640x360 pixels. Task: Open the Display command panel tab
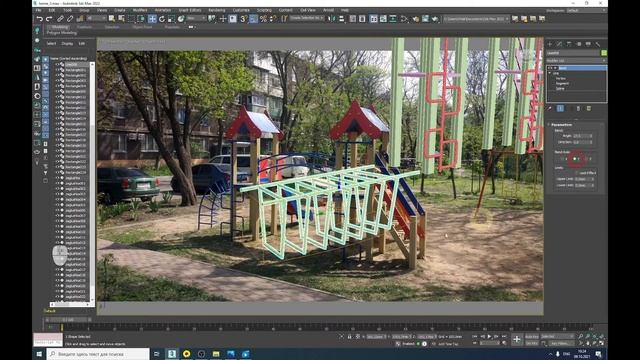point(588,44)
